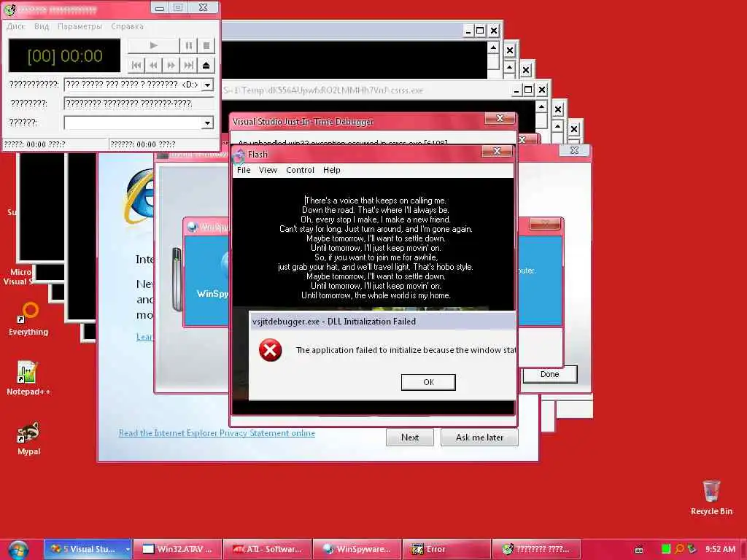Minimize the csrss.exe console window
This screenshot has height=560, width=747.
(516, 90)
